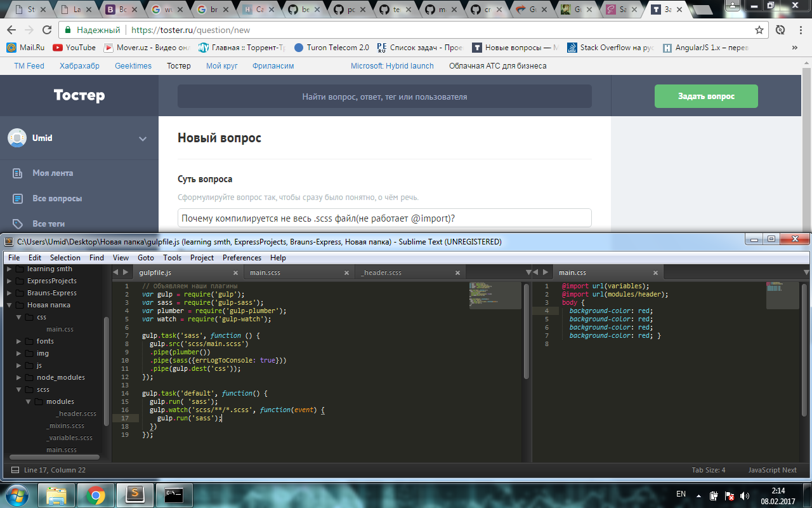Screen dimensions: 812x508
Task: Open Sublime Text's Selection menu
Action: click(x=65, y=258)
